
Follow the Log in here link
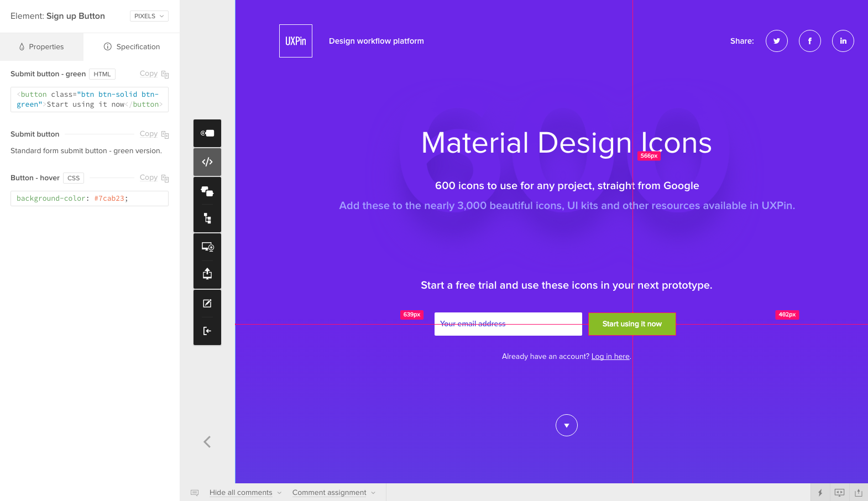[x=610, y=357]
